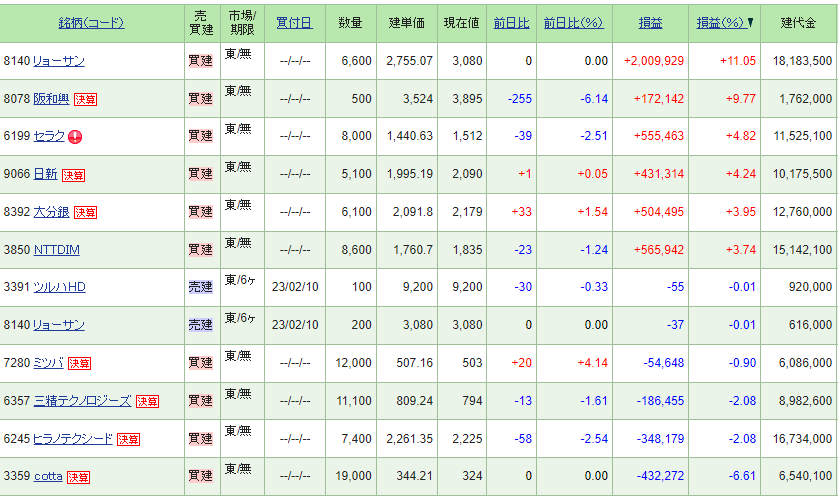Click the 売建 label in the ツルハHD row
This screenshot has width=838, height=503.
click(200, 287)
